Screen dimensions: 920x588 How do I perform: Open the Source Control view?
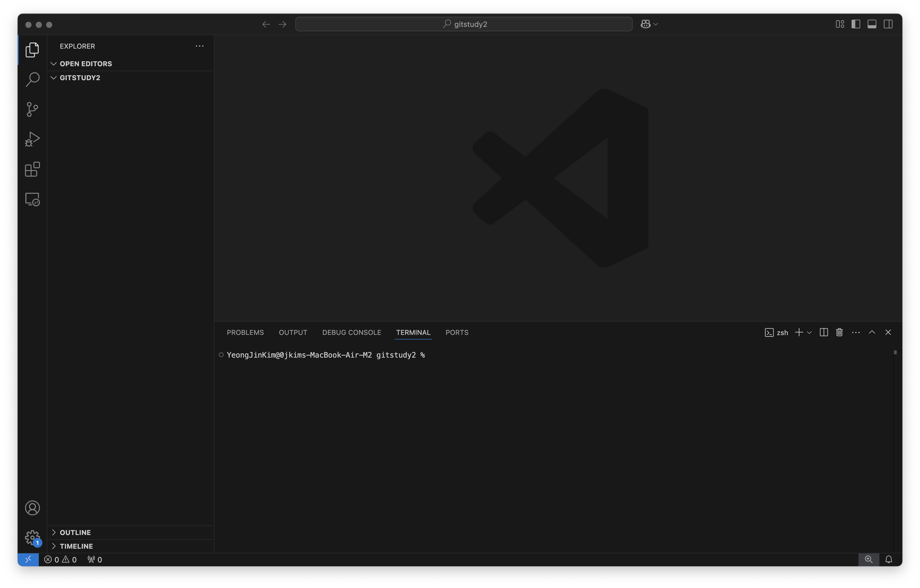(x=33, y=109)
